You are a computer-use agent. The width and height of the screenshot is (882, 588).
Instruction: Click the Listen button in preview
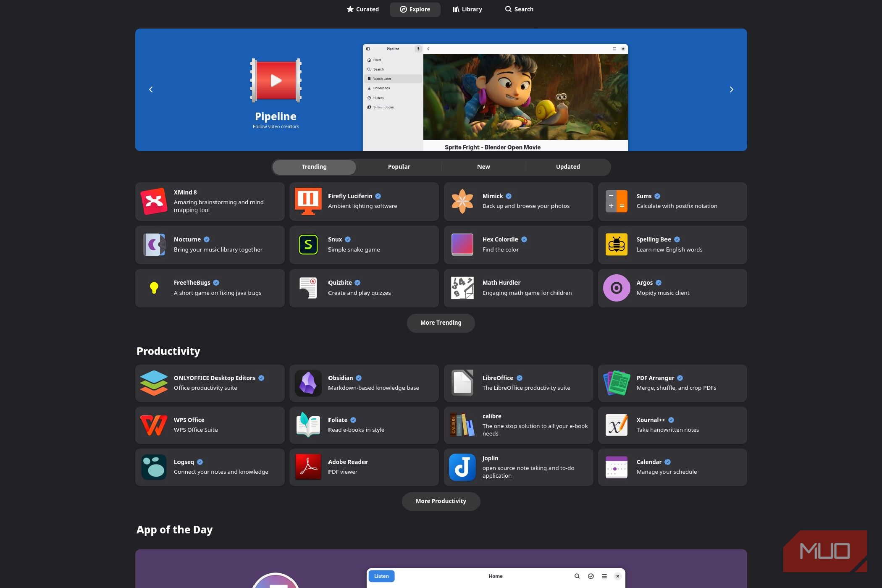point(381,576)
